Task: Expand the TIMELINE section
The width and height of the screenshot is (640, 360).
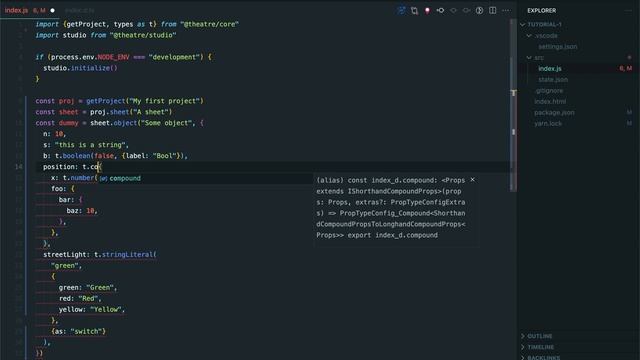Action: 540,347
